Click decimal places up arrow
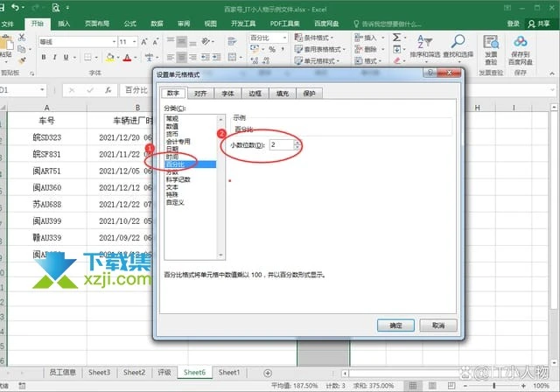The image size is (560, 392). pos(297,143)
